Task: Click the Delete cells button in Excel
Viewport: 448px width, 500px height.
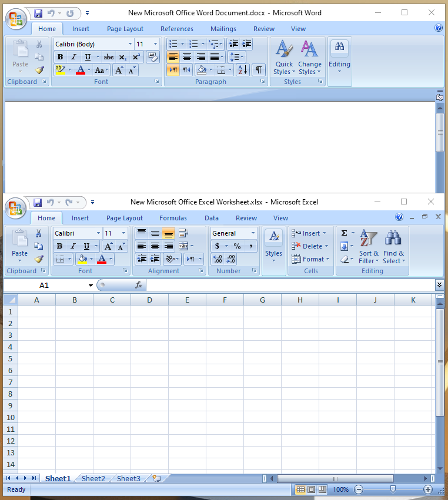Action: (310, 246)
